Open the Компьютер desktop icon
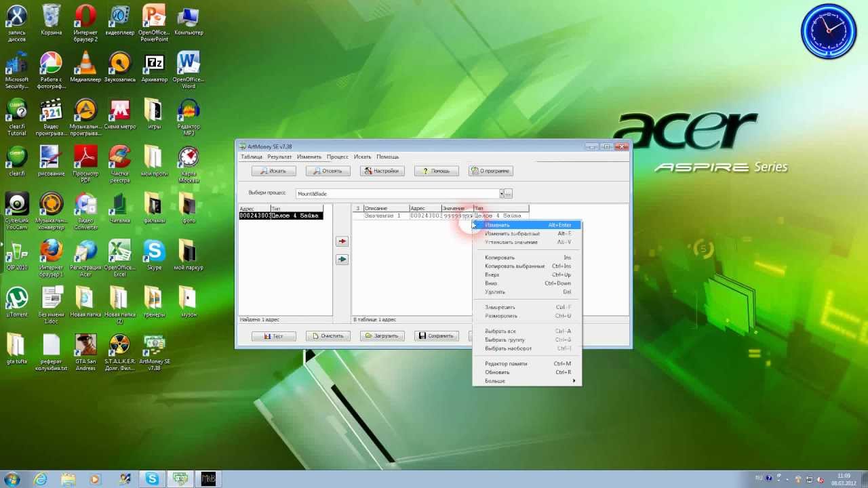The height and width of the screenshot is (488, 868). coord(189,20)
